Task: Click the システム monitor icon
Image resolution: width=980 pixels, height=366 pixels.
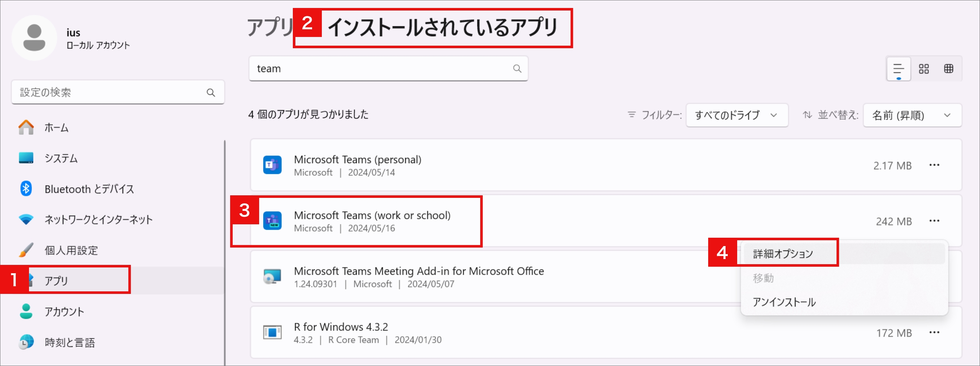Action: click(26, 158)
